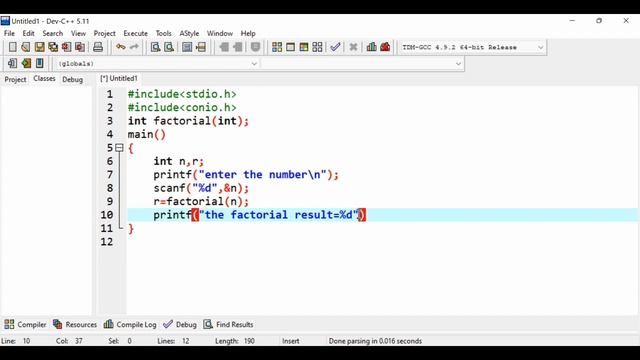Click the Goto Function icon
Image resolution: width=640 pixels, height=360 pixels.
pos(187,47)
